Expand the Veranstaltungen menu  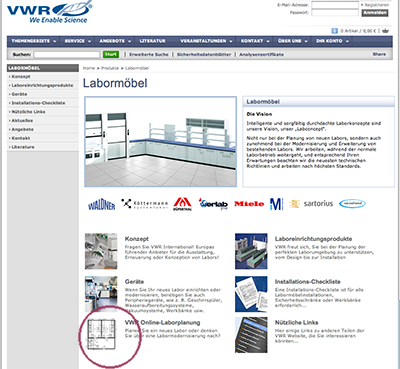(206, 41)
